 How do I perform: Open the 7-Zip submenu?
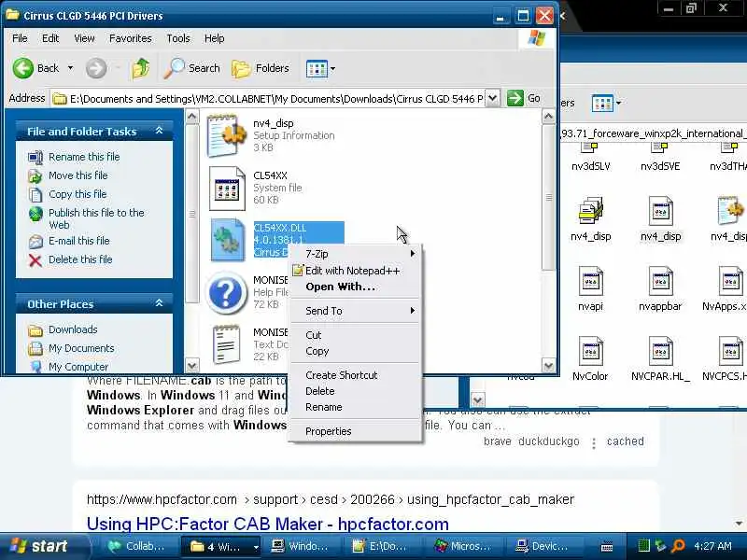pyautogui.click(x=356, y=254)
